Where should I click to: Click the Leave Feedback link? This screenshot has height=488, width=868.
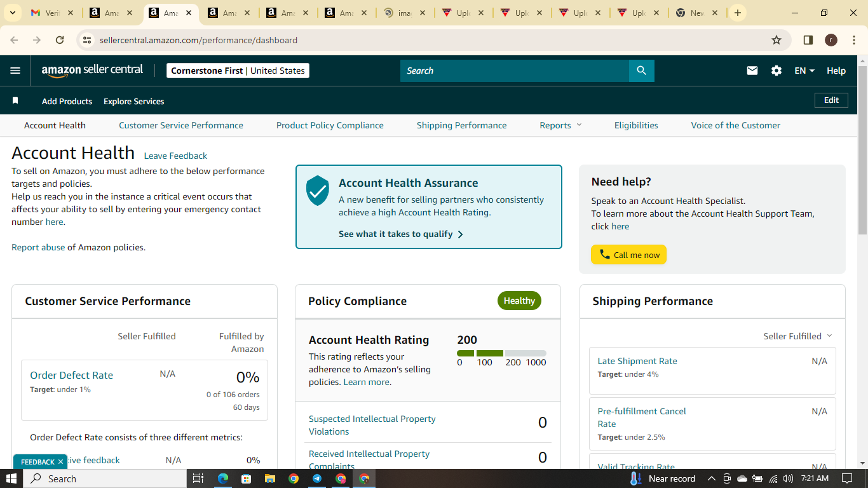[x=175, y=156]
